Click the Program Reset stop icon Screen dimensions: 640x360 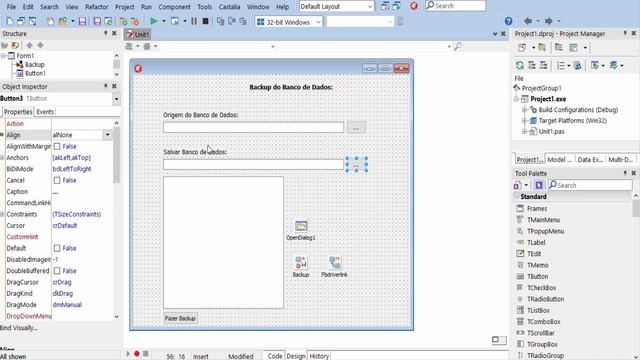pos(205,21)
